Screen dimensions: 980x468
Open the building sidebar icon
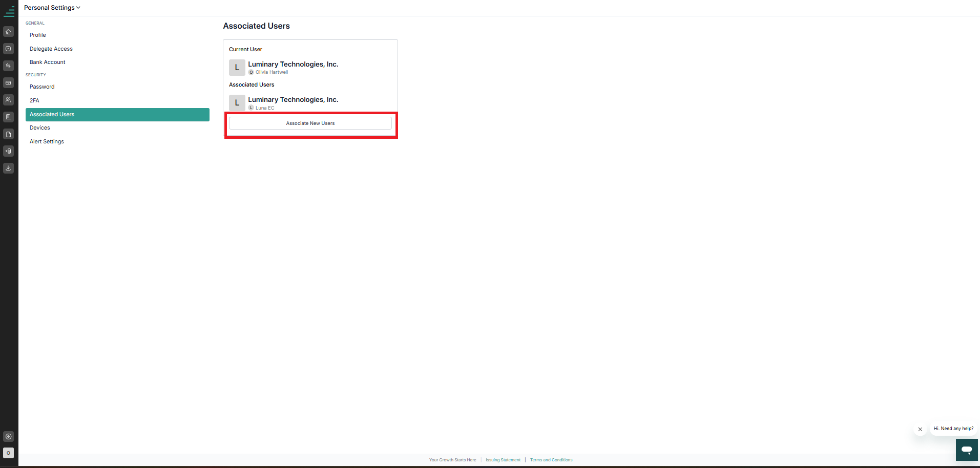tap(8, 117)
